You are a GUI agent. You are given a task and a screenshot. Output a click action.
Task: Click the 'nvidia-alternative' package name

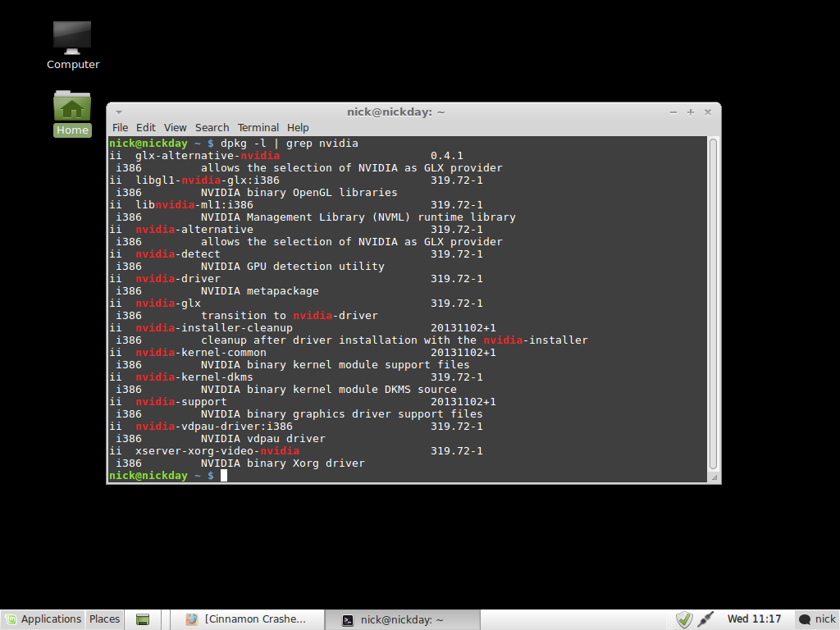click(x=194, y=230)
